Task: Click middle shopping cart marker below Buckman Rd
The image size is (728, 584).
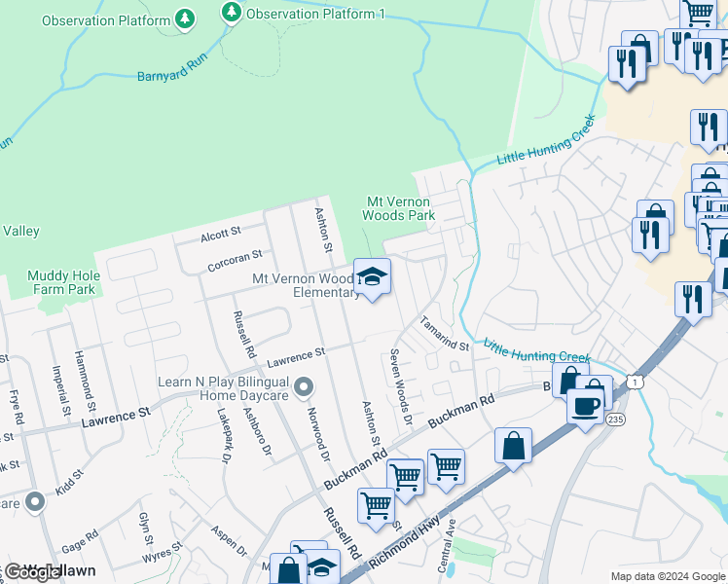Action: click(x=405, y=481)
